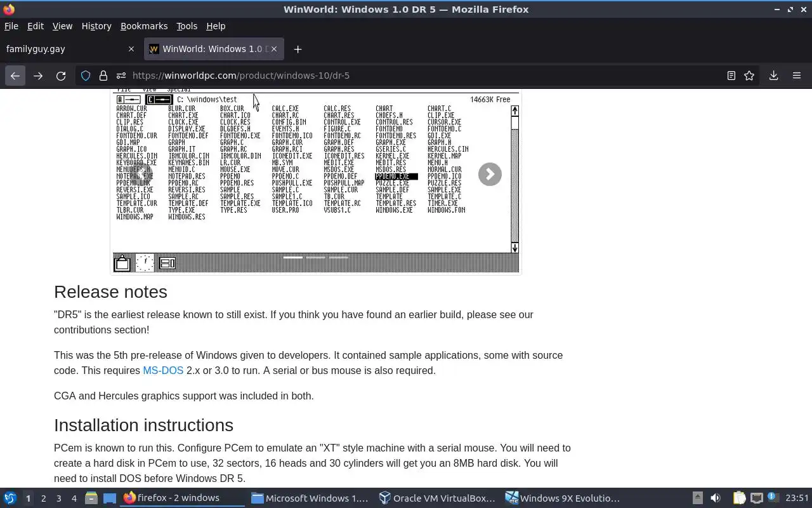Advance the screenshot carousel to the next image

coord(490,174)
